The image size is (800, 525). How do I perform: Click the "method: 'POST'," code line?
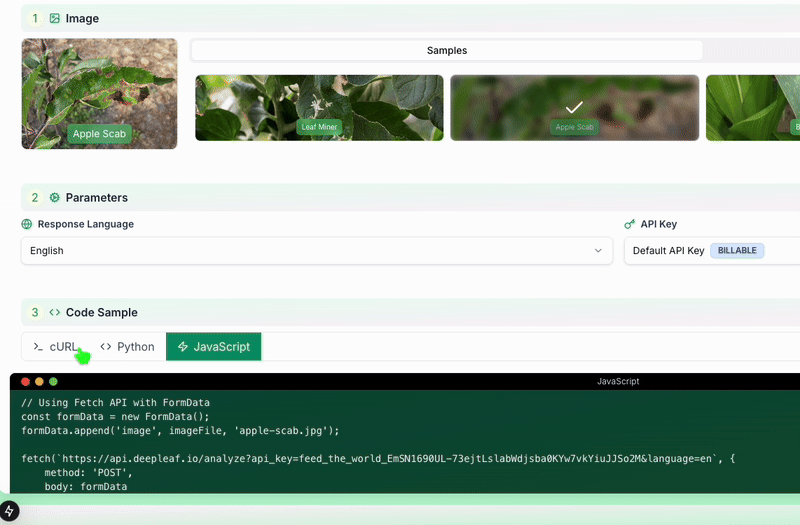(x=88, y=473)
